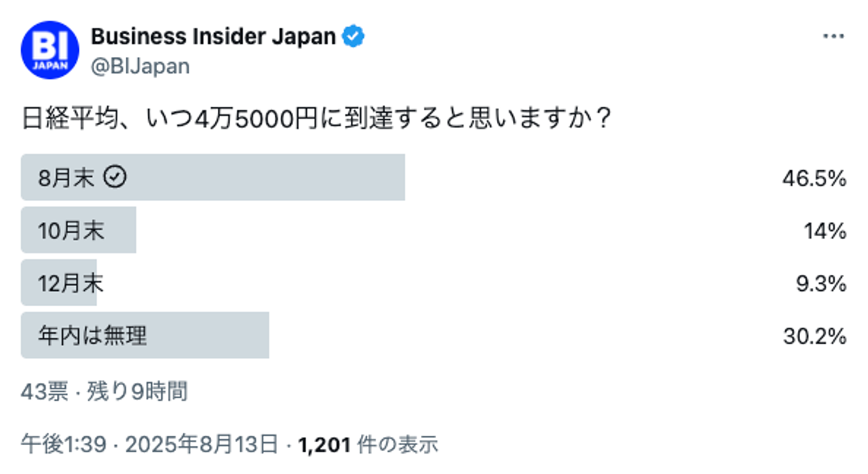Viewport: 868px width, 474px height.
Task: Click the 46.5% poll result
Action: tap(814, 179)
